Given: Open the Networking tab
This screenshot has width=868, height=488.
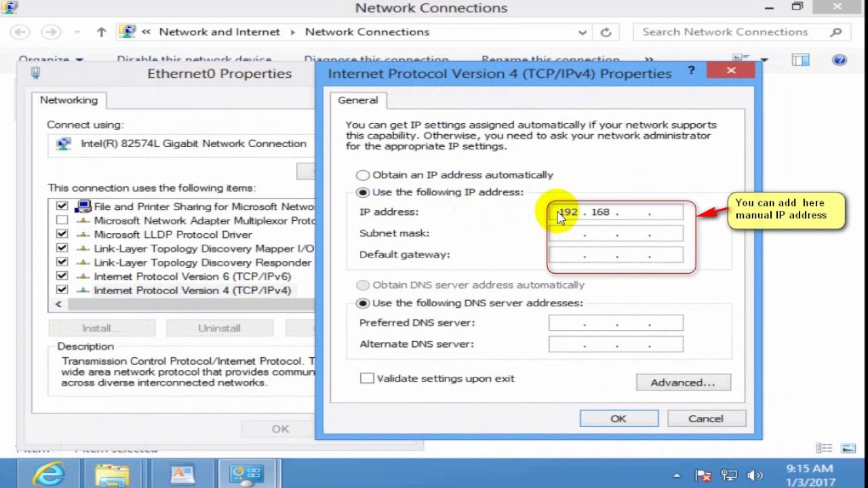Looking at the screenshot, I should [x=68, y=100].
